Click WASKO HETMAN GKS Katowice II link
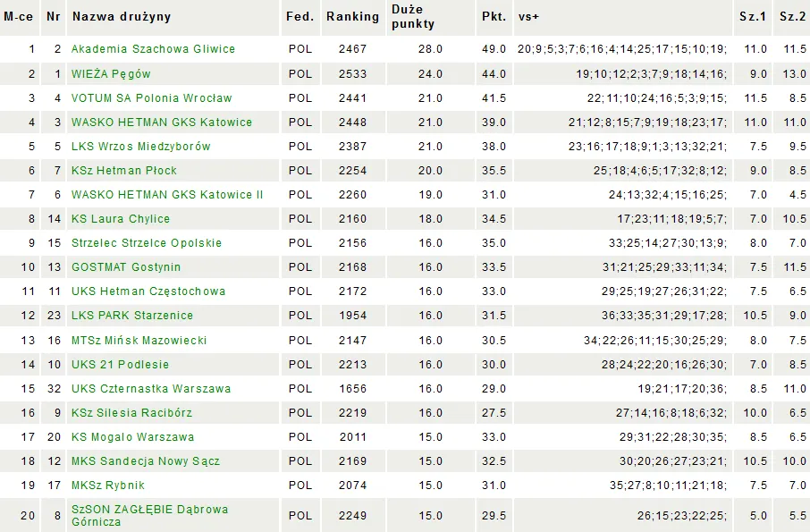This screenshot has width=810, height=532. click(x=167, y=195)
